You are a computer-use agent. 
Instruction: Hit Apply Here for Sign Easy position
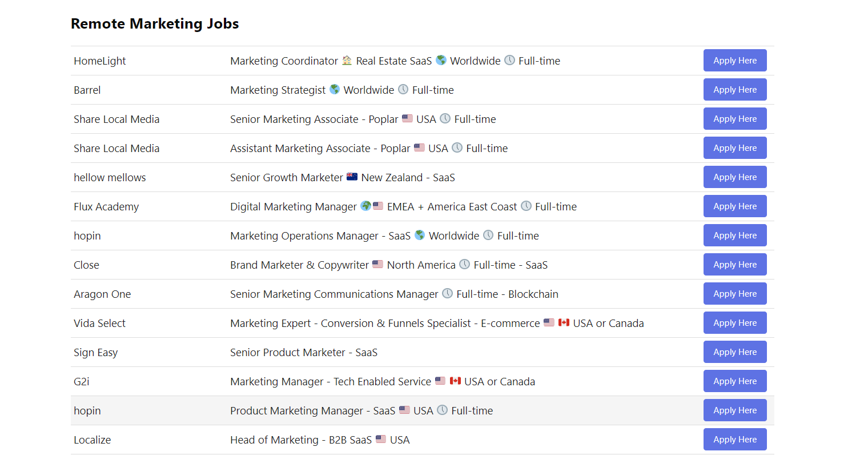(x=734, y=352)
